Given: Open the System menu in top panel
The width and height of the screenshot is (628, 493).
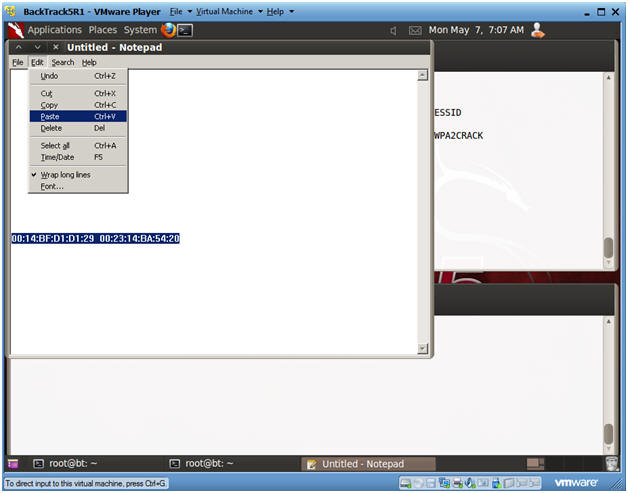Looking at the screenshot, I should [140, 30].
